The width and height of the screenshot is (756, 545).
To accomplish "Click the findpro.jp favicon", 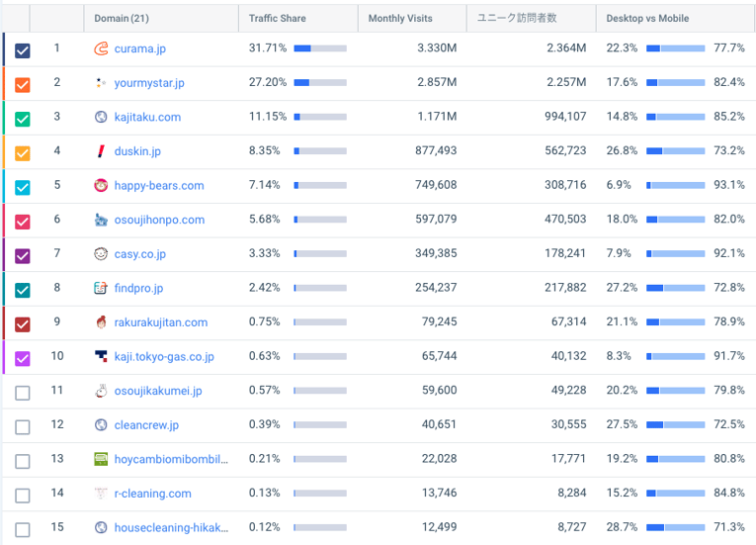I will 101,288.
